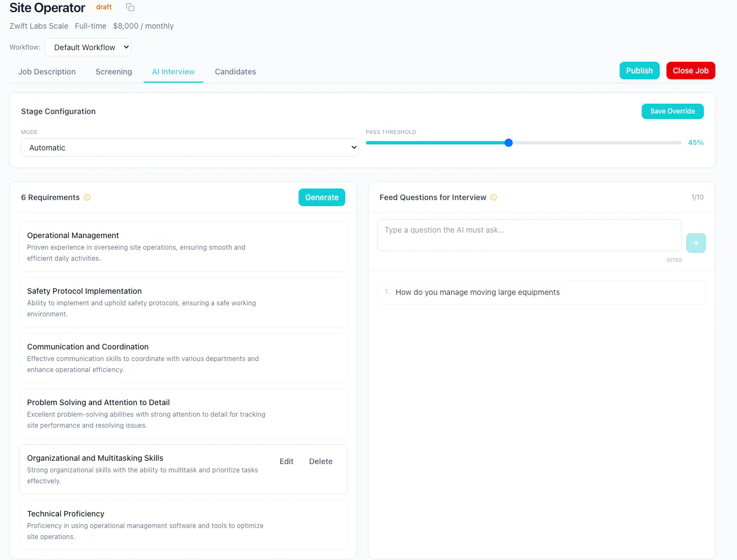This screenshot has height=560, width=737.
Task: Edit the Organizational and Multitasking Skills requirement
Action: (286, 461)
